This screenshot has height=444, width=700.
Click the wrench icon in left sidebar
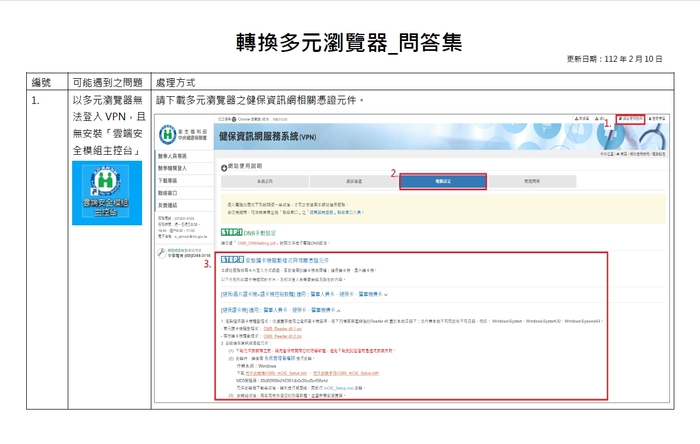point(162,253)
